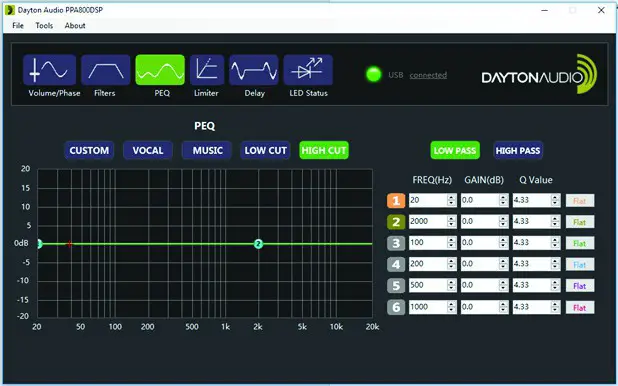
Task: Open the Delay section icon
Action: pos(254,70)
